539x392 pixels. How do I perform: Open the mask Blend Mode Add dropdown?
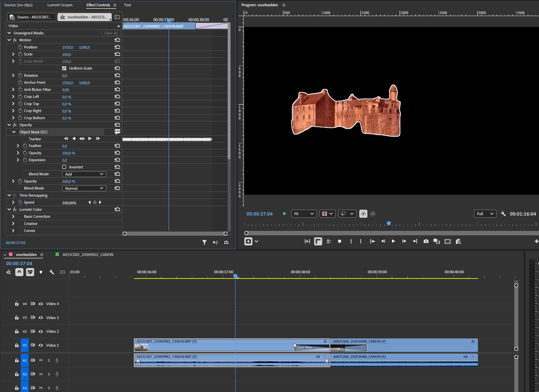(x=84, y=174)
